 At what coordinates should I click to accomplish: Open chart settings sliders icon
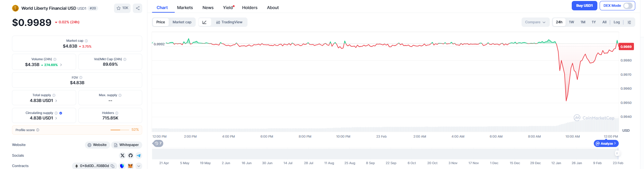coord(629,22)
